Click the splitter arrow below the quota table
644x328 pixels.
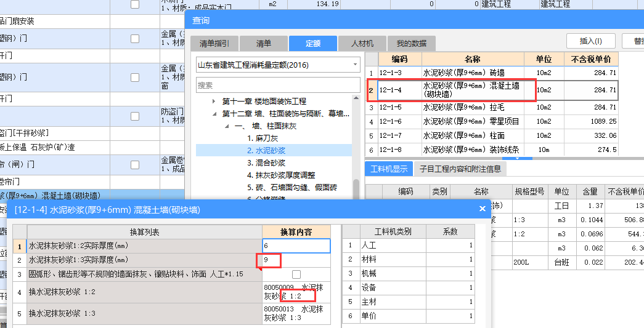pyautogui.click(x=517, y=158)
